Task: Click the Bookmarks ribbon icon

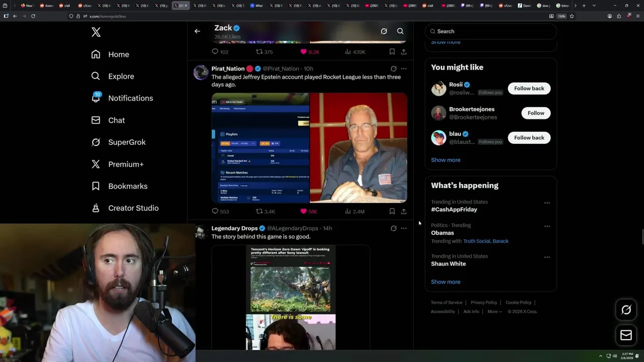Action: pyautogui.click(x=96, y=186)
